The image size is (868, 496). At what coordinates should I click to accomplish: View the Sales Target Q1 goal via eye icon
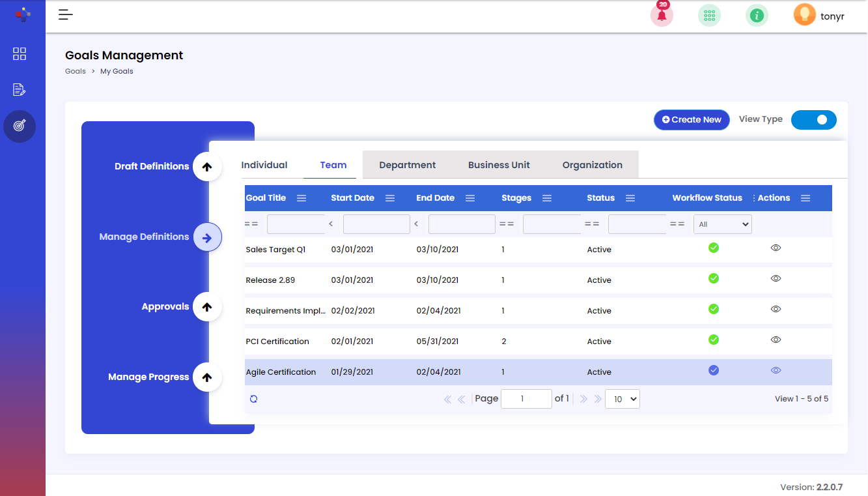(x=776, y=248)
